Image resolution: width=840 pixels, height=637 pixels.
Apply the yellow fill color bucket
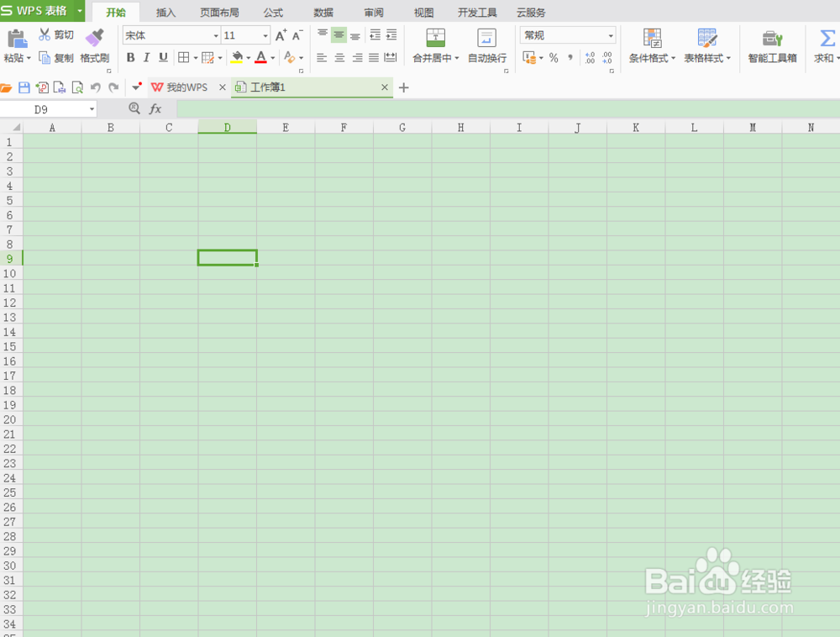237,57
